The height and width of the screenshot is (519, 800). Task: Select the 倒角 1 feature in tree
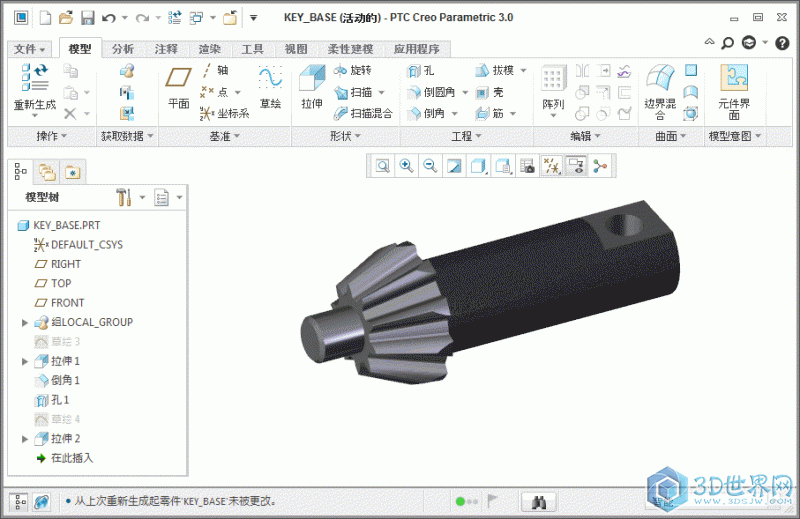(x=57, y=381)
